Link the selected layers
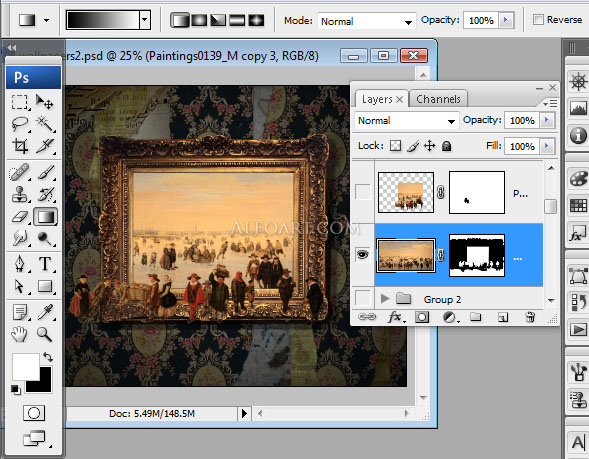This screenshot has height=459, width=589. (367, 317)
